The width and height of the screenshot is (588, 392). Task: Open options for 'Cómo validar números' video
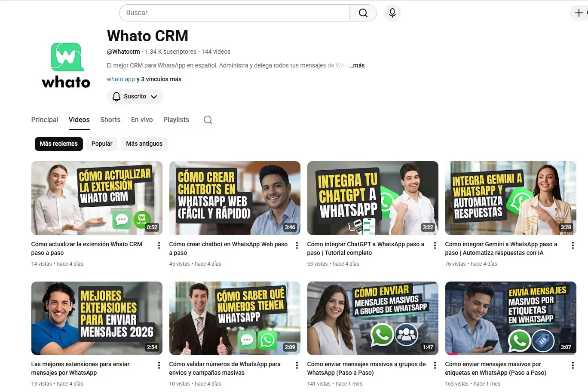(x=297, y=365)
